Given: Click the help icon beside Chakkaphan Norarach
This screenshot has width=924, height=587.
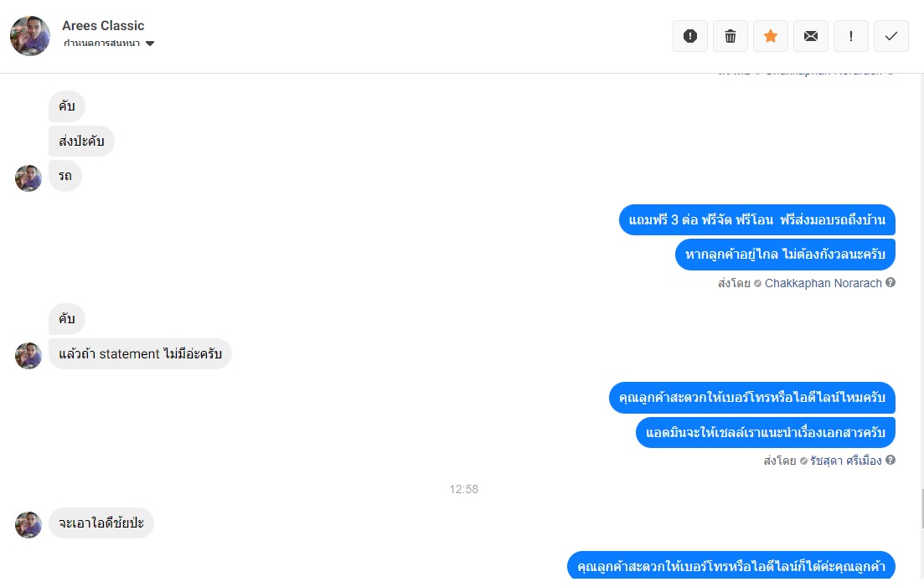Looking at the screenshot, I should coord(890,282).
